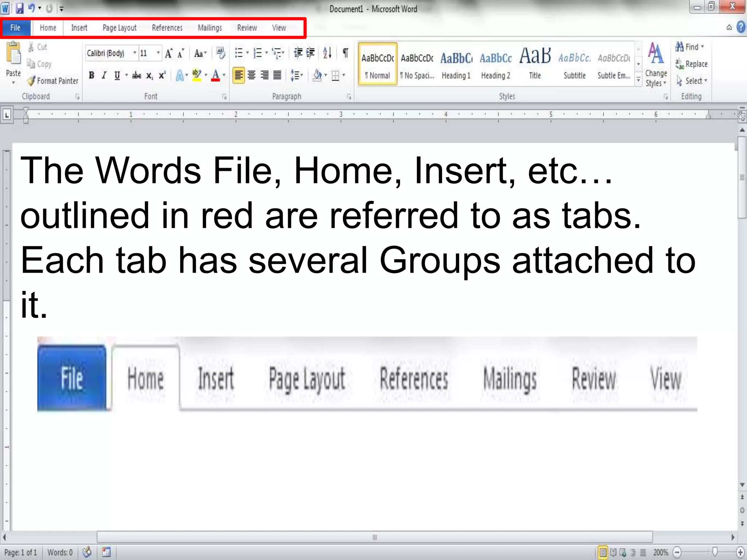Toggle Show/Hide paragraph marks
Image resolution: width=747 pixels, height=560 pixels.
[345, 53]
